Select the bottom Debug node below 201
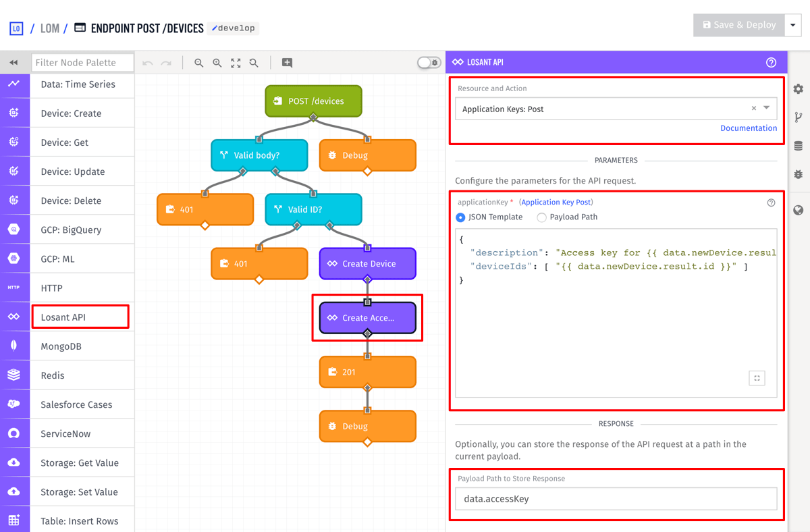Image resolution: width=810 pixels, height=532 pixels. (367, 426)
